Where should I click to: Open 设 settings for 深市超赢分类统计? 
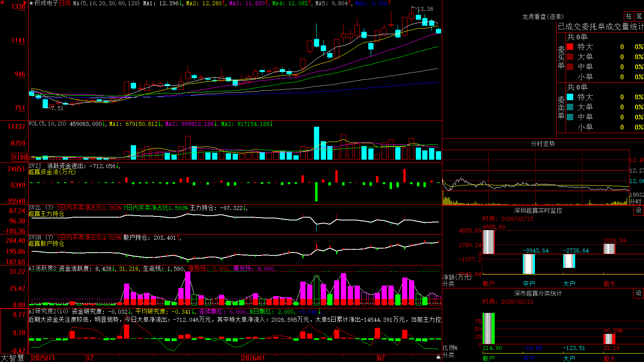639,293
